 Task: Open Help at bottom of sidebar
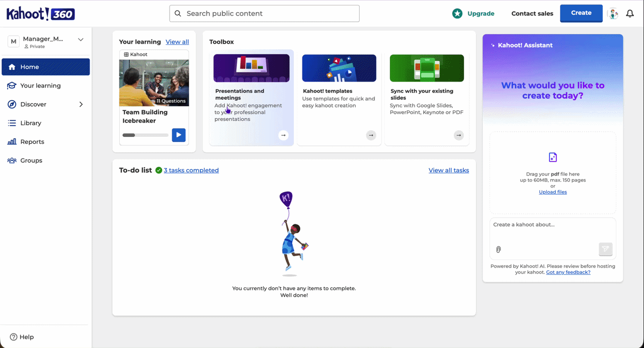(22, 337)
